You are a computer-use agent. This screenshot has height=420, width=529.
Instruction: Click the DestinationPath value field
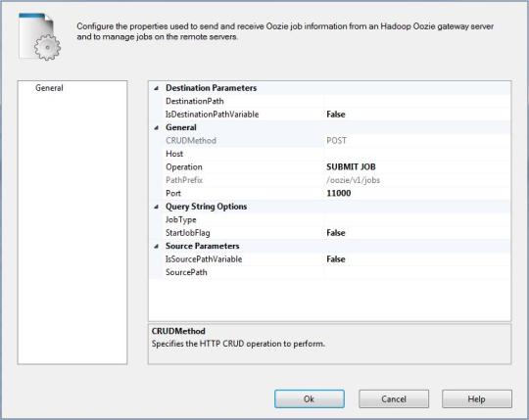(417, 101)
